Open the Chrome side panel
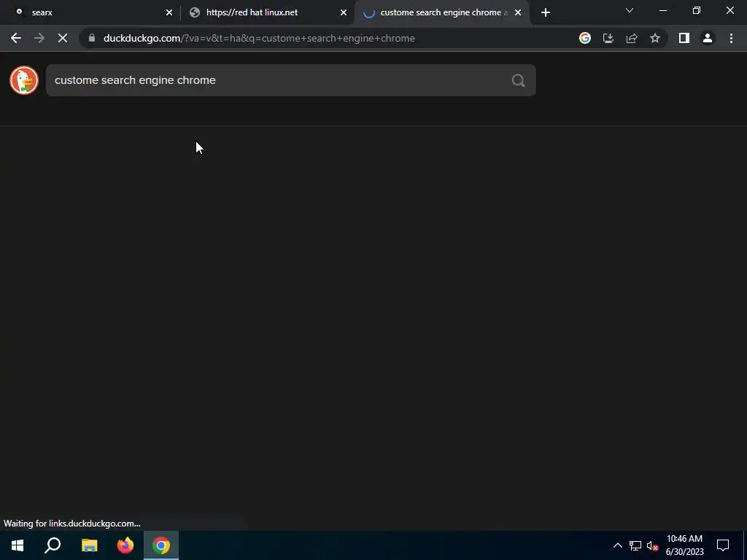Screen dimensions: 747x560 (x=684, y=38)
